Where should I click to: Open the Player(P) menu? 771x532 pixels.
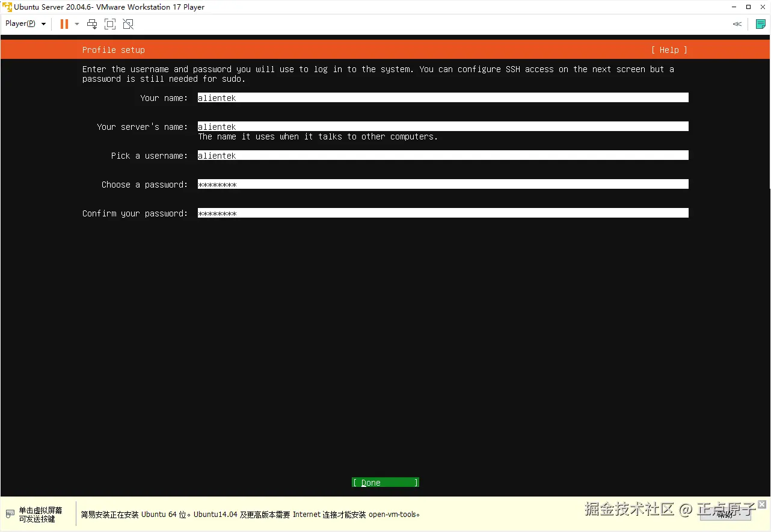25,23
